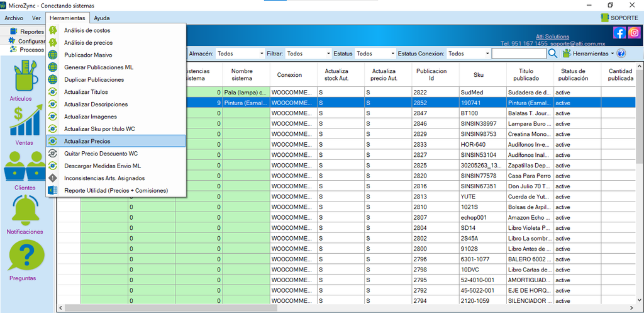Open the Notificaciones bell icon
The image size is (644, 313).
click(x=26, y=210)
